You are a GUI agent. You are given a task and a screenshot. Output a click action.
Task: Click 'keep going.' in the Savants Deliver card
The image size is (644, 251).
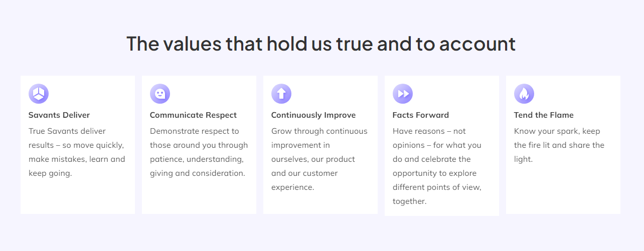point(50,173)
